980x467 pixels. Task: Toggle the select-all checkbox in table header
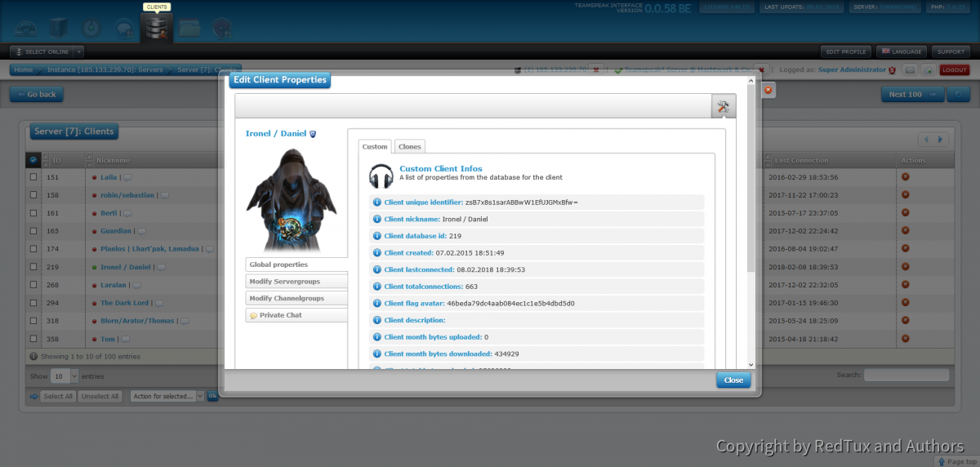(33, 160)
